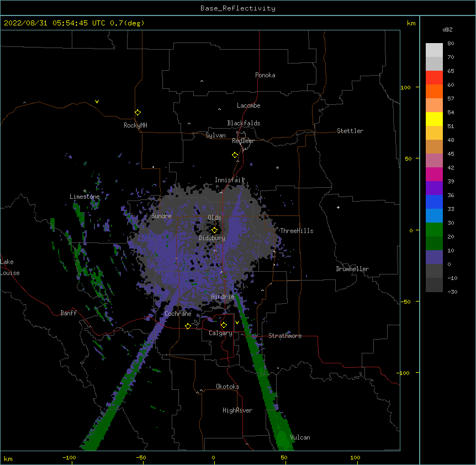Click the dBZ legend heading
This screenshot has height=465, width=476.
(447, 29)
